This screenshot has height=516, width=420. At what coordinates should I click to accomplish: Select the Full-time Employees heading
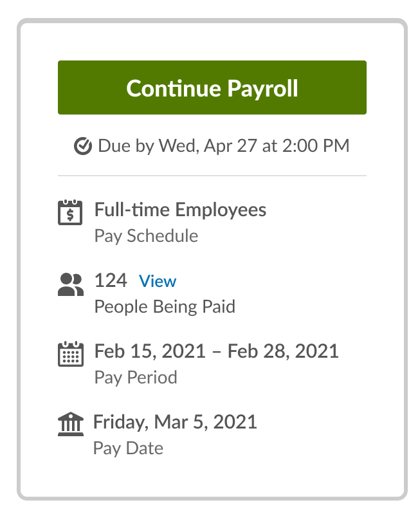[x=180, y=210]
